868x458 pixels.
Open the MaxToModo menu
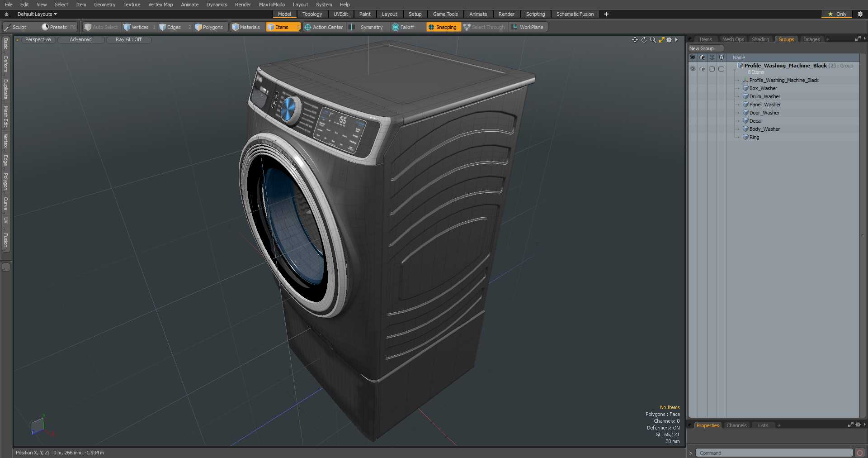coord(272,5)
